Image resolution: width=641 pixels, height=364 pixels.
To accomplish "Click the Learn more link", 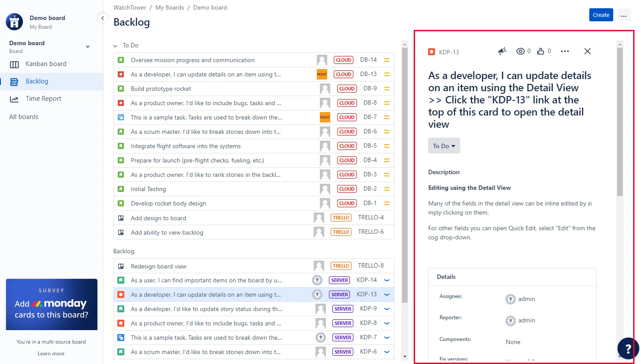I will click(51, 354).
